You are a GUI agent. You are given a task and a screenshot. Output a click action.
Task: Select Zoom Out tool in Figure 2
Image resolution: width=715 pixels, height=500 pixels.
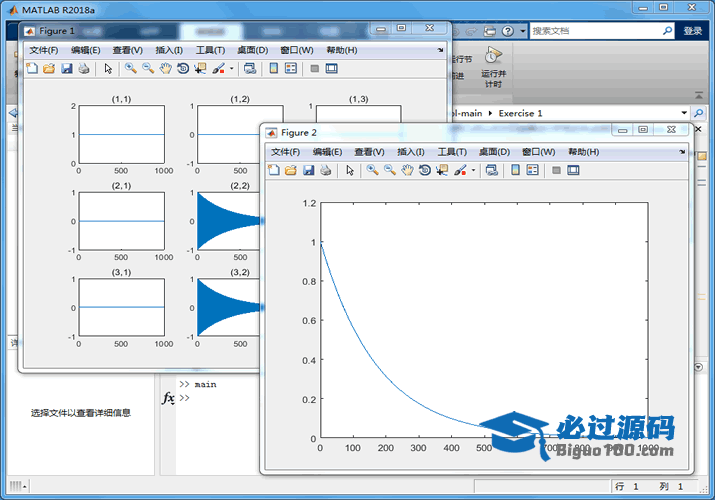pyautogui.click(x=390, y=170)
